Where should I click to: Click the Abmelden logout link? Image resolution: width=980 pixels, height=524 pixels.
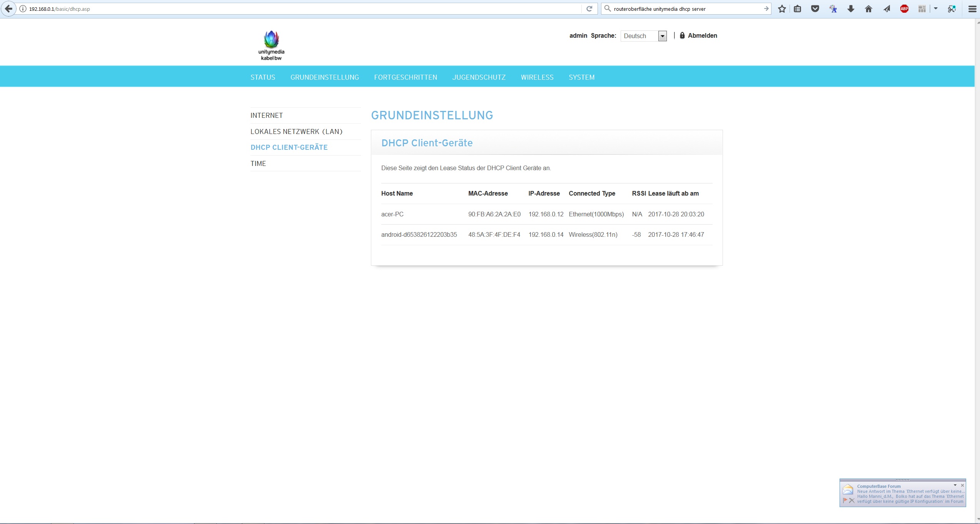click(702, 35)
